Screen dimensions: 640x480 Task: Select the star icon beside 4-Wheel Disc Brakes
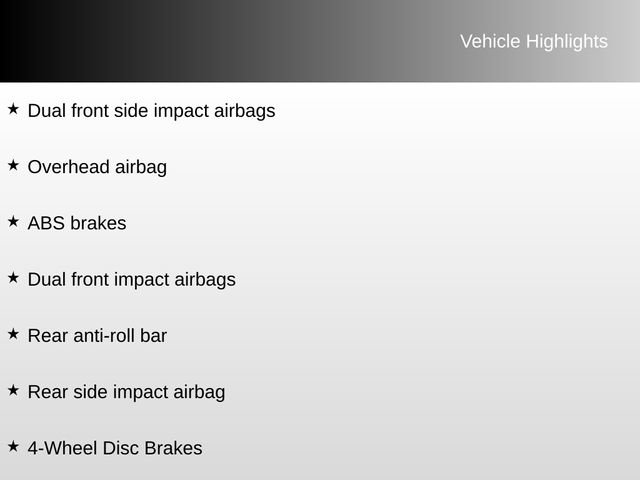(12, 445)
